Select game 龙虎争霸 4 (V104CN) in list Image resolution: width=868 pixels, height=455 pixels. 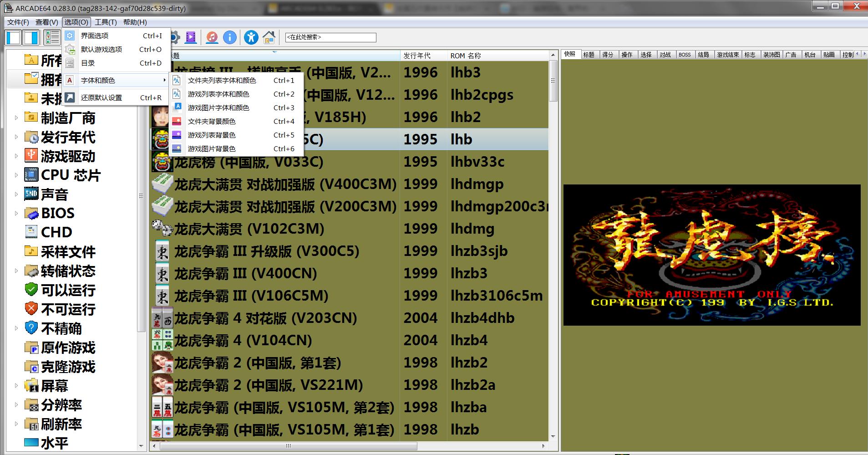point(243,340)
